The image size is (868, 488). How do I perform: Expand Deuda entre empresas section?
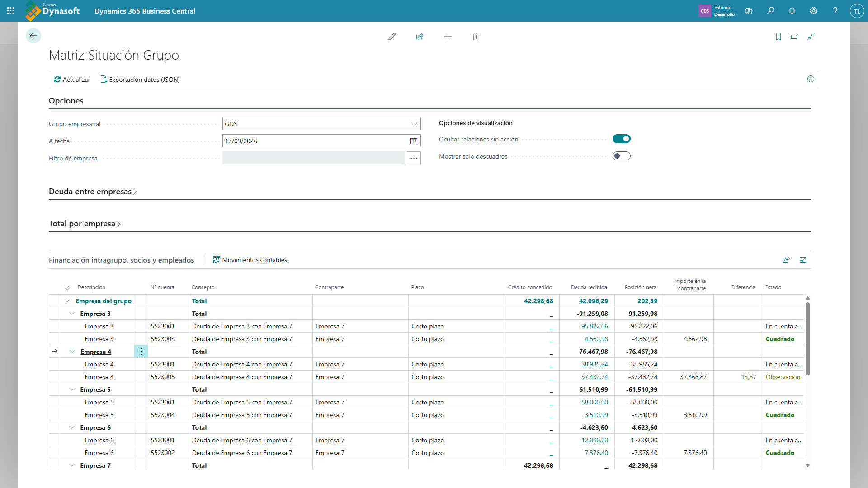[93, 192]
